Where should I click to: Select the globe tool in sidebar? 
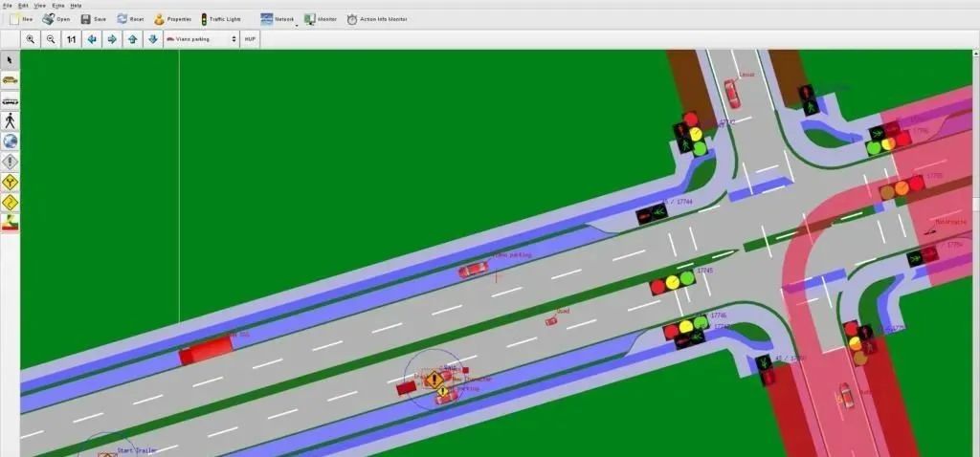click(10, 141)
